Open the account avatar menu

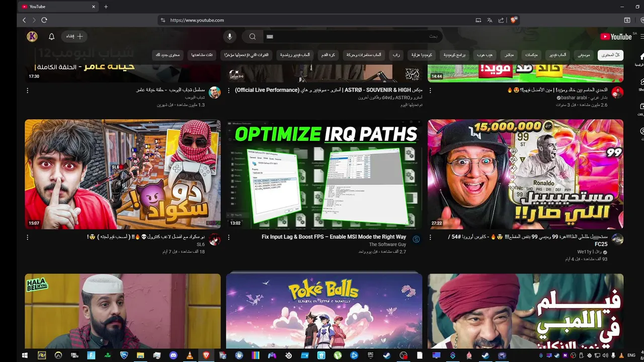coord(32,36)
